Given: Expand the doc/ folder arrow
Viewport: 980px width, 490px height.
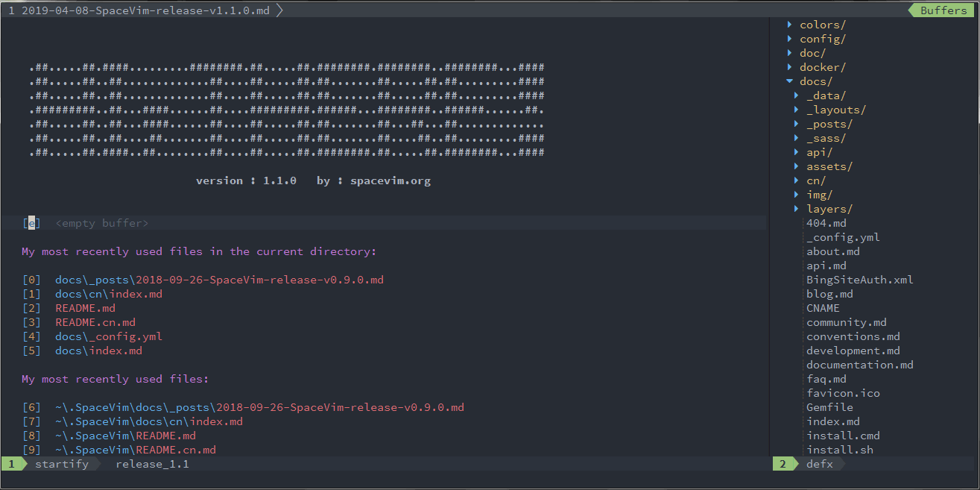Looking at the screenshot, I should (790, 53).
